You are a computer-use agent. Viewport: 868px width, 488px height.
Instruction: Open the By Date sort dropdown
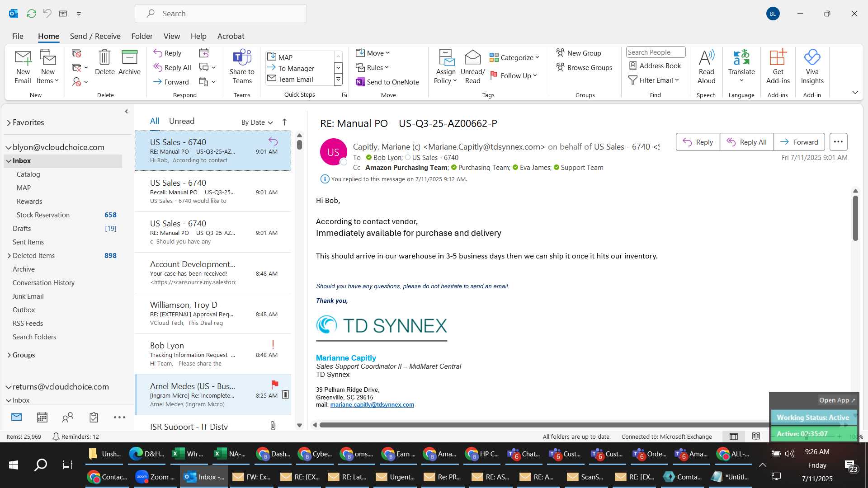click(x=257, y=122)
